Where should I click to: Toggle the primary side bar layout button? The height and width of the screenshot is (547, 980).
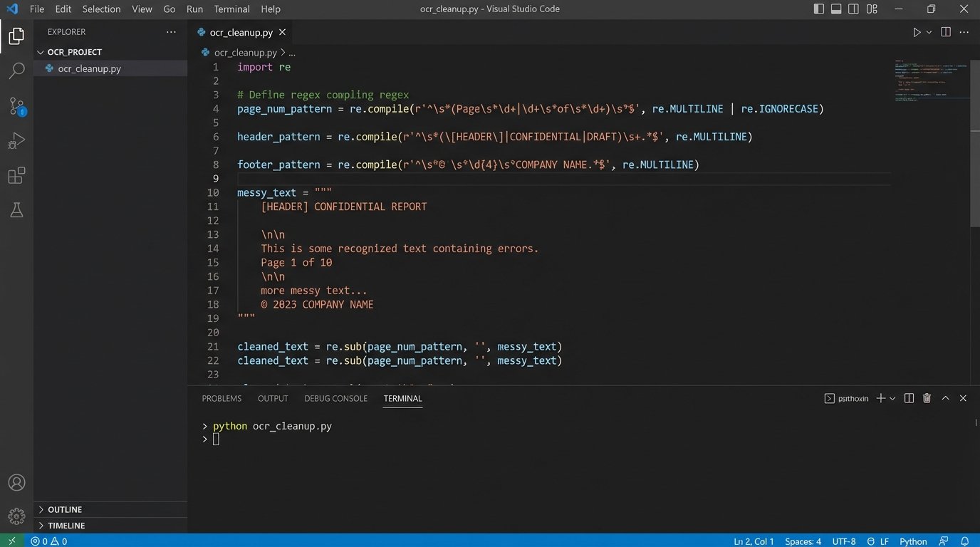click(819, 9)
